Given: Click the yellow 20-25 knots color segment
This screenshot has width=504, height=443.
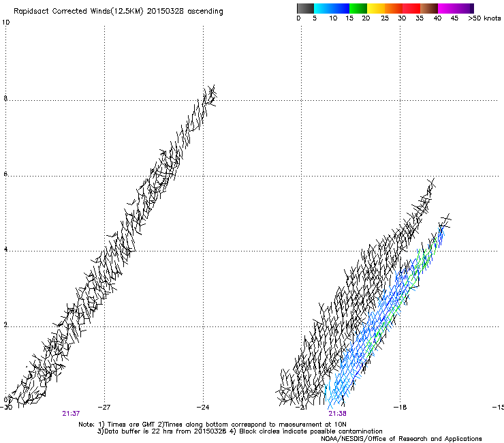Looking at the screenshot, I should coord(376,8).
